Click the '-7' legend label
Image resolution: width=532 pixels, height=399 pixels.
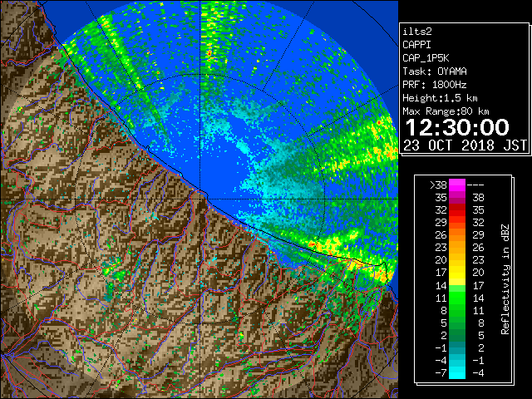pos(441,372)
